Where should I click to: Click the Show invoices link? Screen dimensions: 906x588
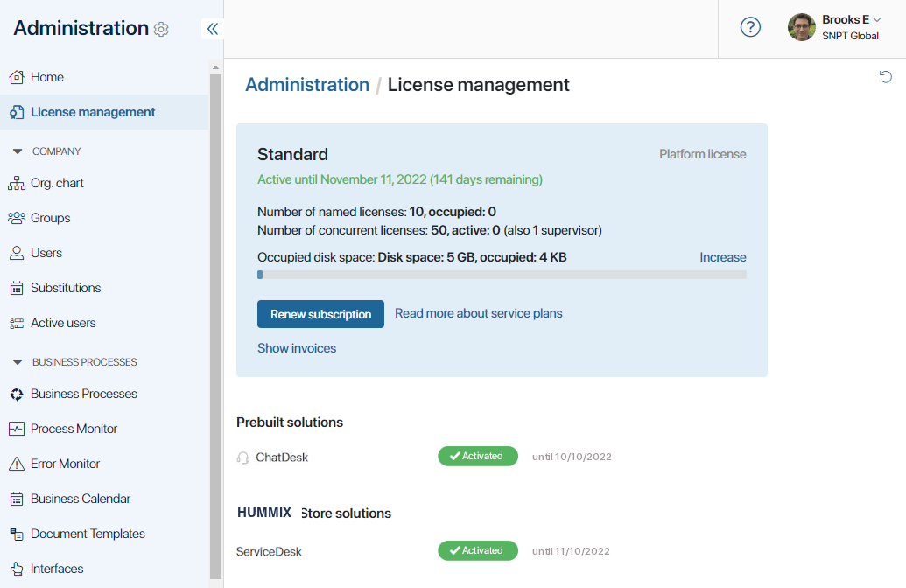[297, 348]
